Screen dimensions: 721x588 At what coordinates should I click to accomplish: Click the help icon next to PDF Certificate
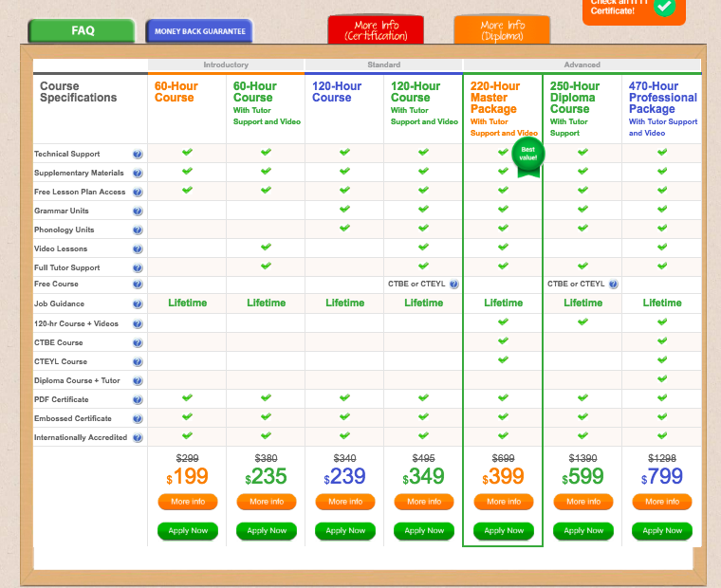click(138, 400)
